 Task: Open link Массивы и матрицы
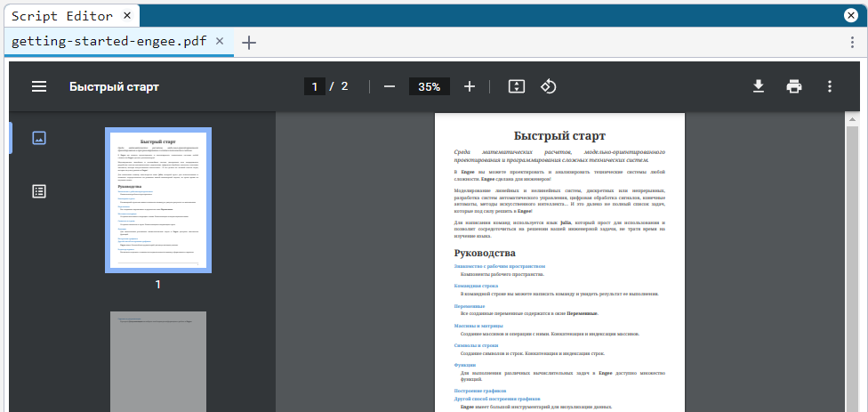(x=478, y=326)
